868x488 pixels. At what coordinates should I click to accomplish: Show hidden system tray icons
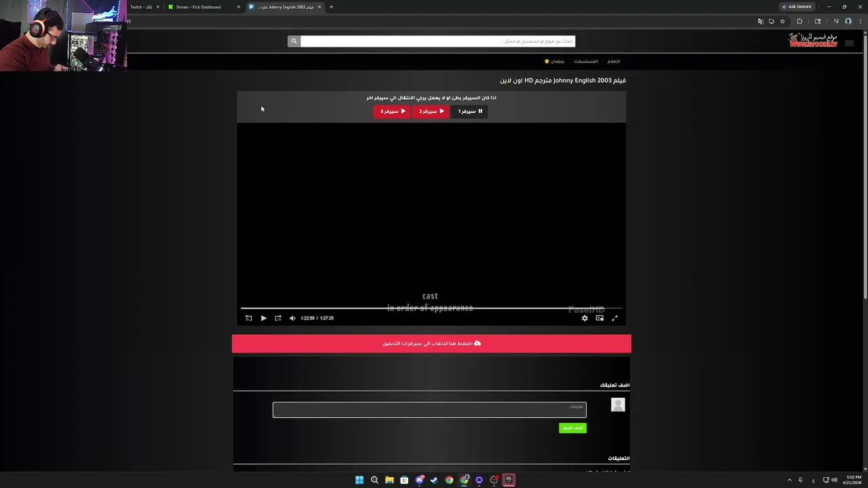tap(789, 480)
